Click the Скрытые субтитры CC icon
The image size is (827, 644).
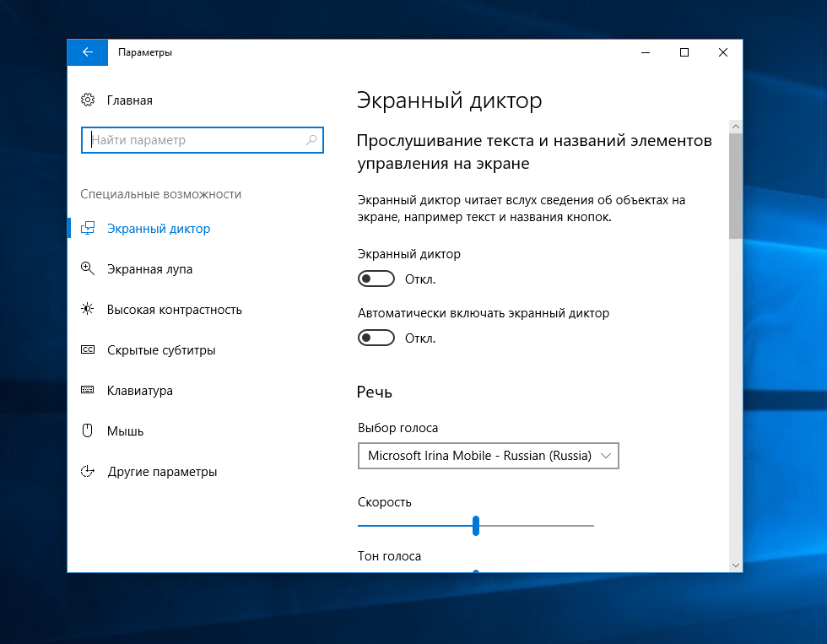pos(88,349)
